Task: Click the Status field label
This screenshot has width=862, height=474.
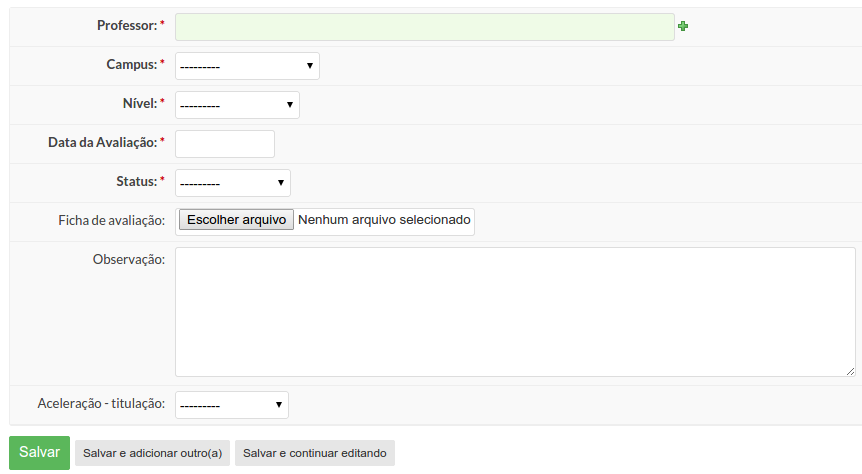Action: click(x=137, y=182)
